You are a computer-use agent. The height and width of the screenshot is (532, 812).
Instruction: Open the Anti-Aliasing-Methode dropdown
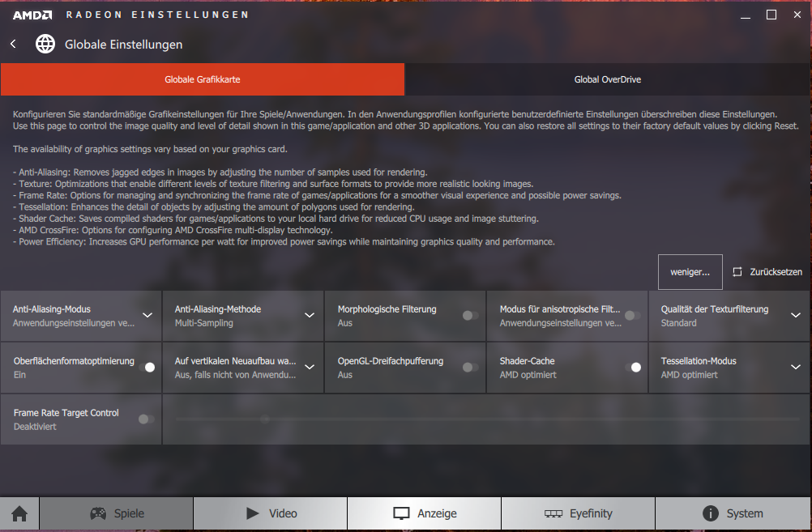pos(310,315)
